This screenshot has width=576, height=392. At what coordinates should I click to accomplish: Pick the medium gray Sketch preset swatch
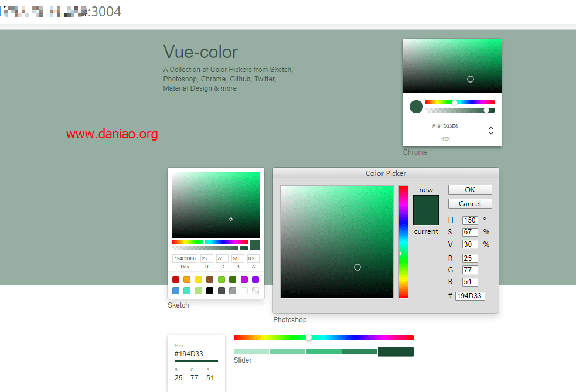coord(233,291)
